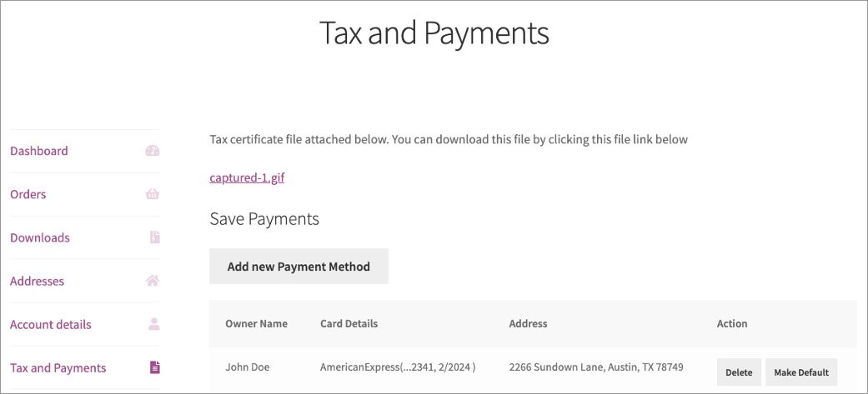Viewport: 868px width, 394px height.
Task: Download the captured-1.gif tax certificate
Action: point(247,178)
